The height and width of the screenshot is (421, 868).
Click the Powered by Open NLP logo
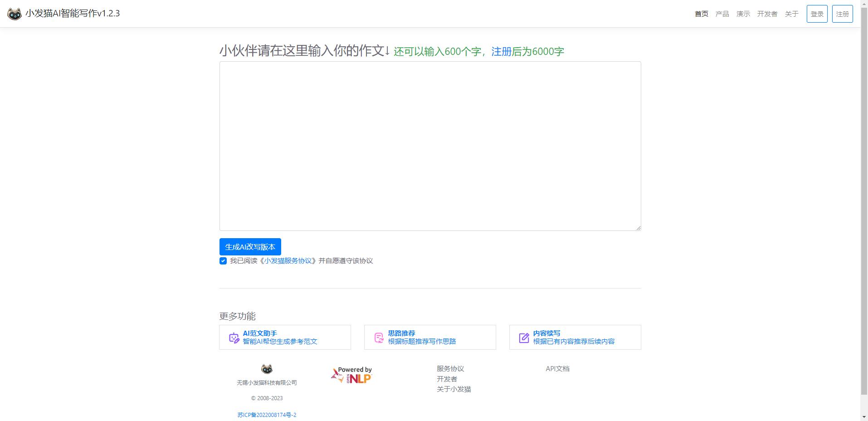click(x=351, y=375)
